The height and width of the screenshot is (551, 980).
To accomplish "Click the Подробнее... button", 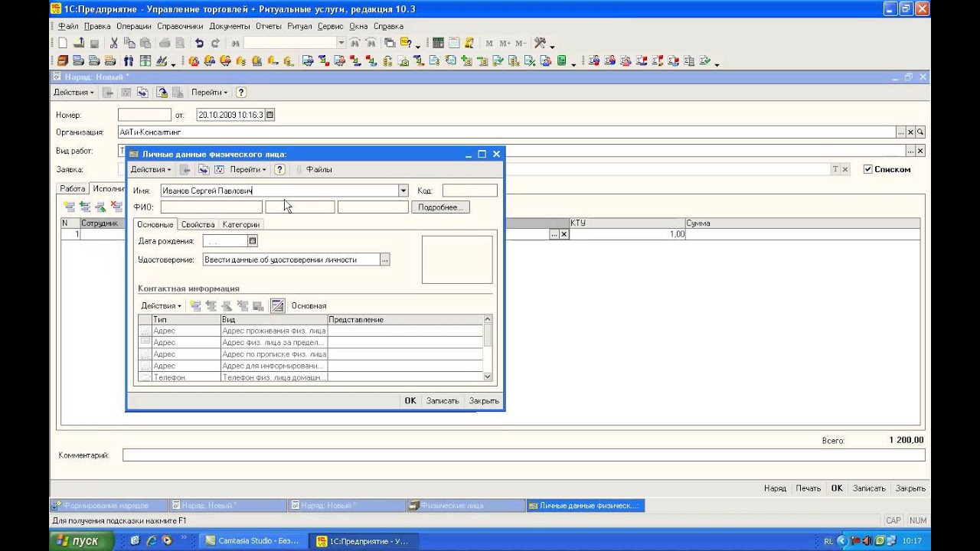I will [x=440, y=207].
